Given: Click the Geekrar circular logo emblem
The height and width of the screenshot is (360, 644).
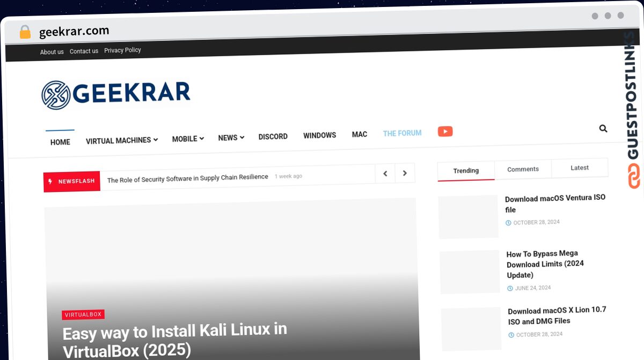Looking at the screenshot, I should [x=56, y=95].
